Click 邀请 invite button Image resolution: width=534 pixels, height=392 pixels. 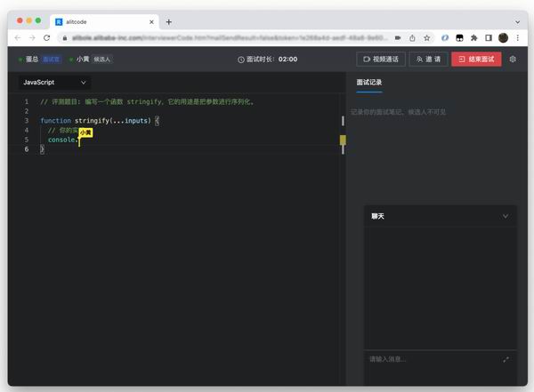tap(428, 60)
